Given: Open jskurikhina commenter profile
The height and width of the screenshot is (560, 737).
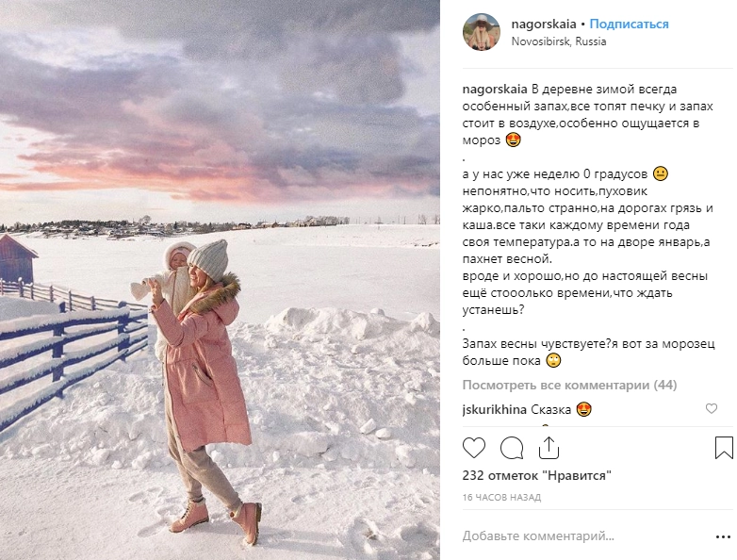Looking at the screenshot, I should click(x=495, y=410).
